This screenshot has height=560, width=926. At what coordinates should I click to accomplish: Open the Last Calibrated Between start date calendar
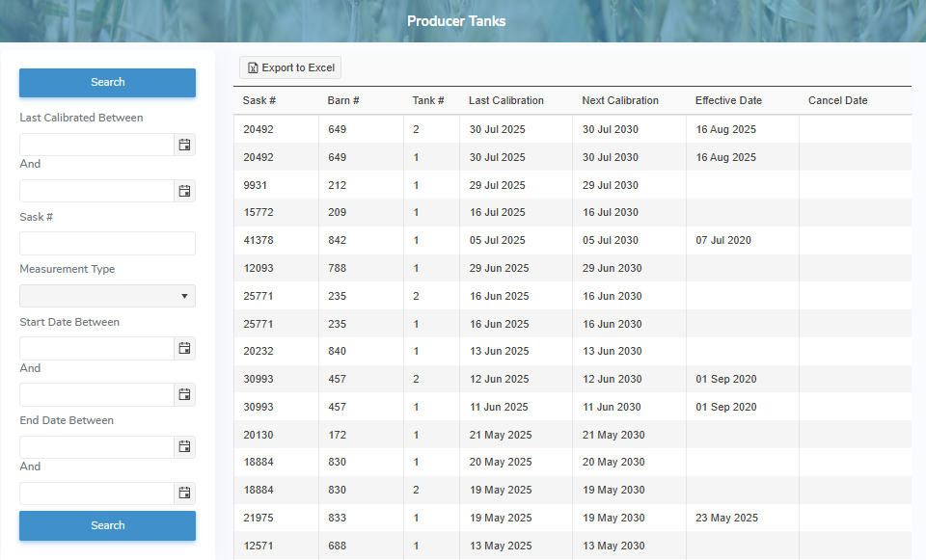click(184, 145)
